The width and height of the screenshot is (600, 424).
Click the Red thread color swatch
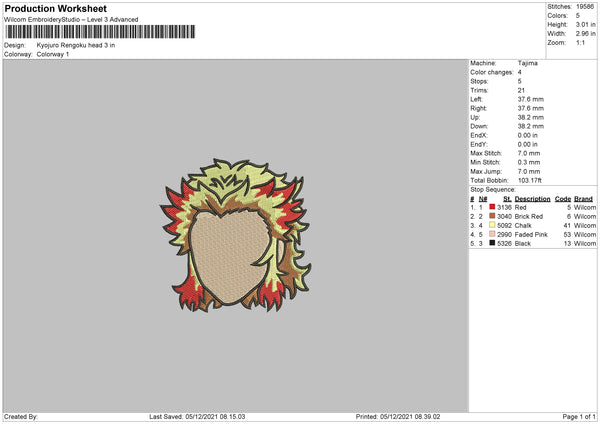(x=492, y=207)
